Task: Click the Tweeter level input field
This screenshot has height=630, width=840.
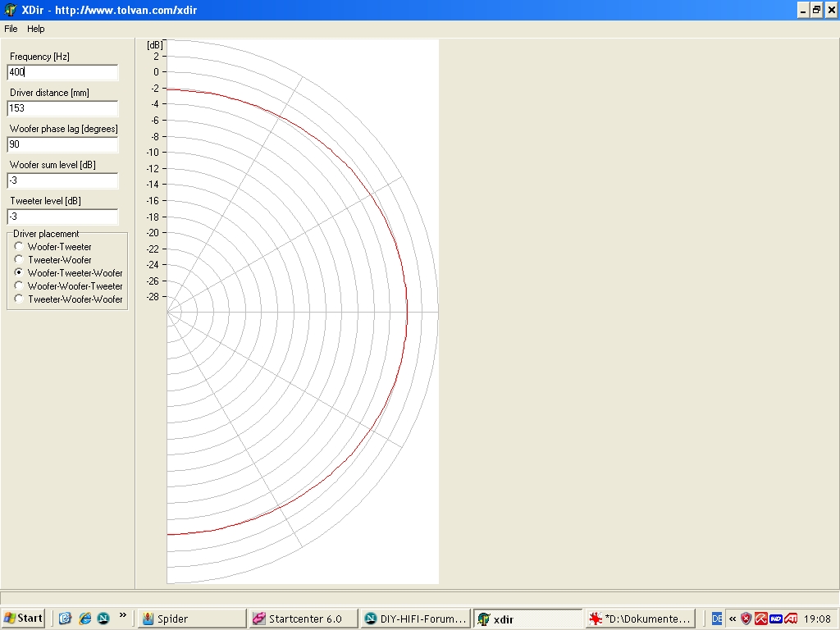Action: 62,217
